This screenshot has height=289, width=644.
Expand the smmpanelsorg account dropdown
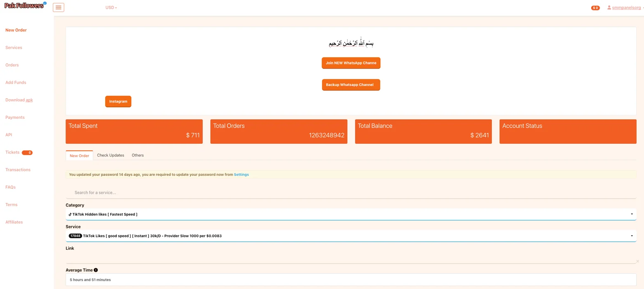pos(626,7)
